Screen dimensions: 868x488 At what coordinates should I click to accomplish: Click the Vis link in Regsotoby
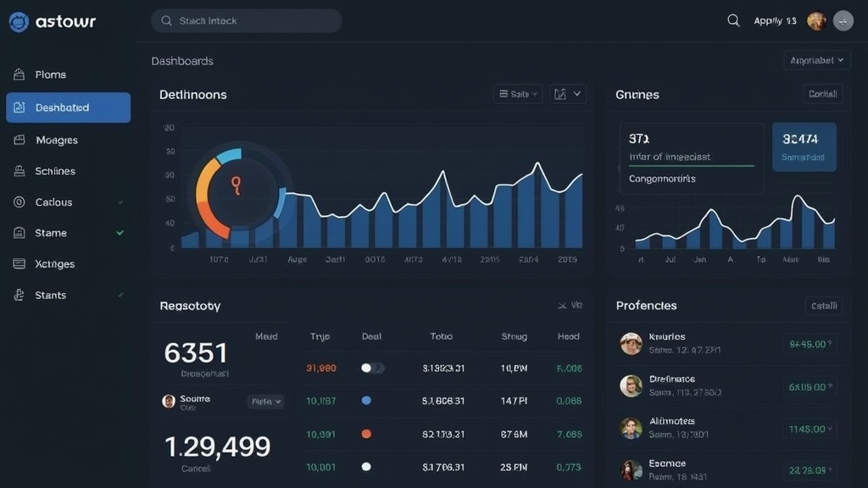[576, 305]
